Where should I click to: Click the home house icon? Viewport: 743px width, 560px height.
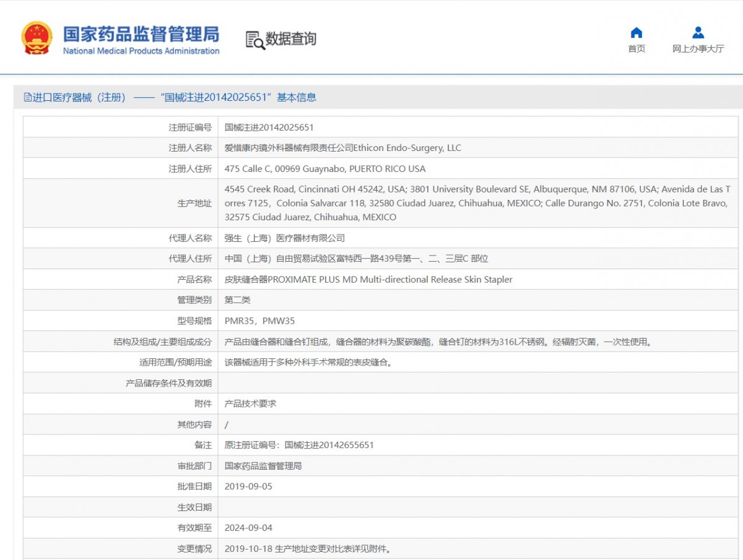click(x=636, y=33)
